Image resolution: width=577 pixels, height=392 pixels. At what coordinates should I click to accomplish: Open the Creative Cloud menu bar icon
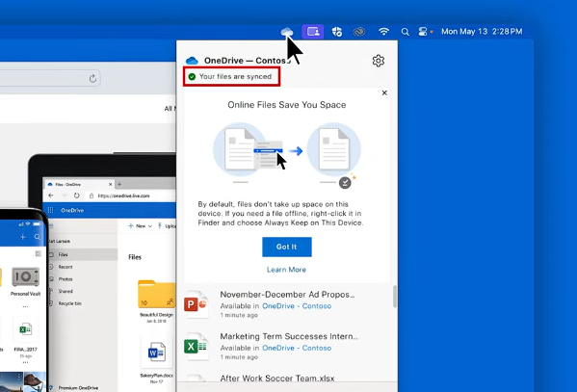coord(358,32)
